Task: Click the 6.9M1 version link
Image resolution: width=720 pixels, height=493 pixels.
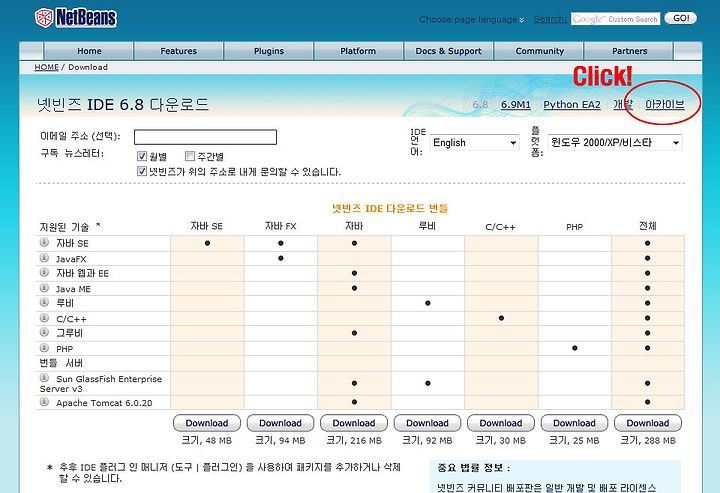Action: coord(516,105)
